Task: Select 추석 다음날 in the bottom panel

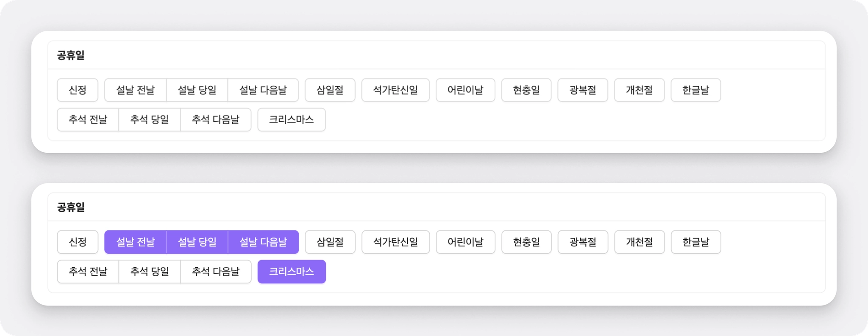Action: pos(216,272)
